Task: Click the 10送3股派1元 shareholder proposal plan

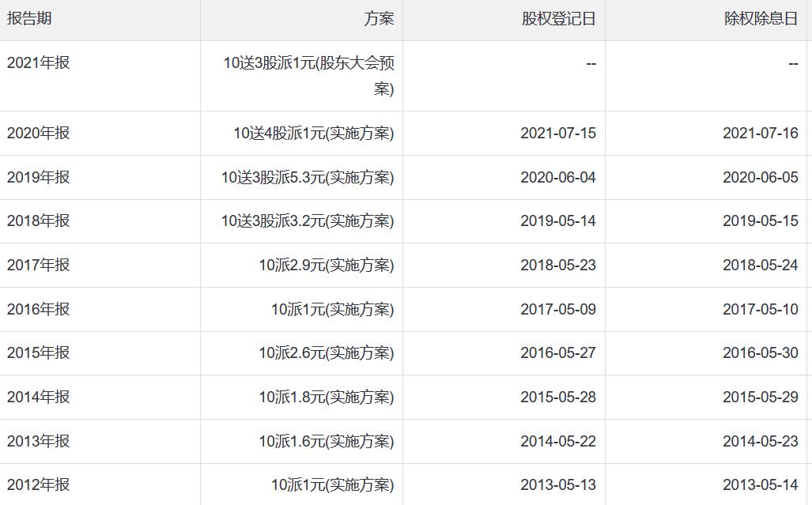Action: 308,75
